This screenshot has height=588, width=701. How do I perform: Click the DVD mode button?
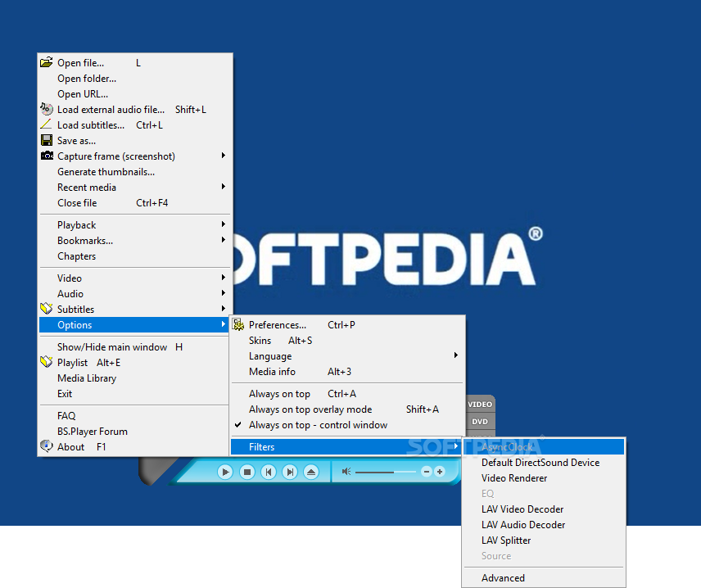tap(480, 422)
